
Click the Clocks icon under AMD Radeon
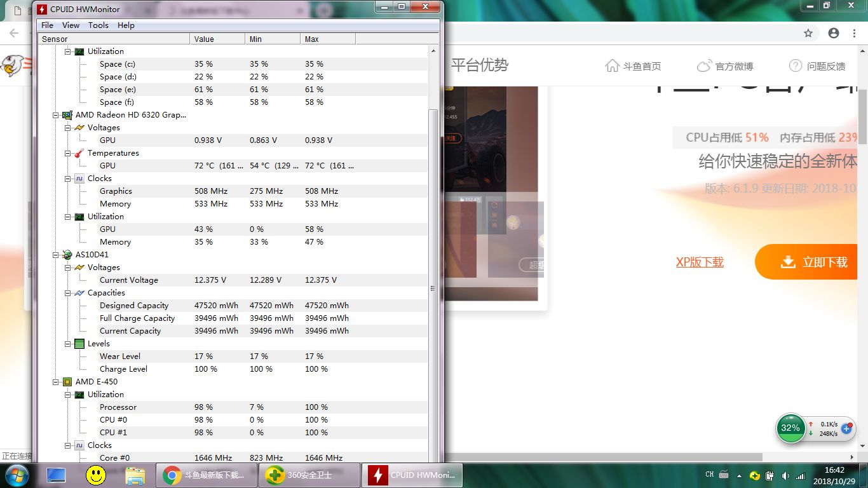pyautogui.click(x=79, y=179)
